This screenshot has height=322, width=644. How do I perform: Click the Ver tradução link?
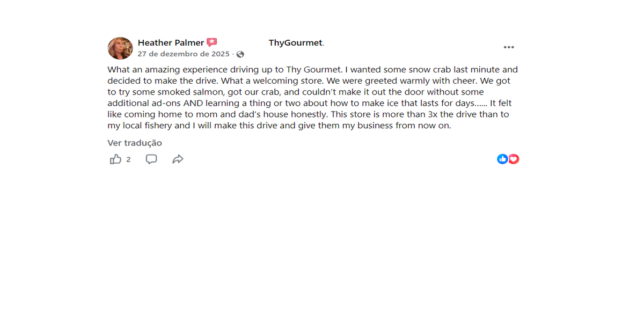pyautogui.click(x=135, y=143)
